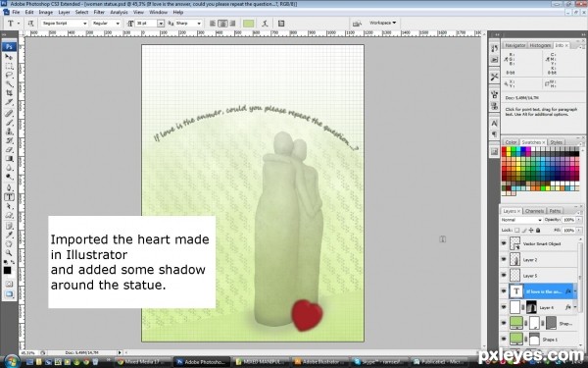Switch to the Paths tab

(555, 211)
